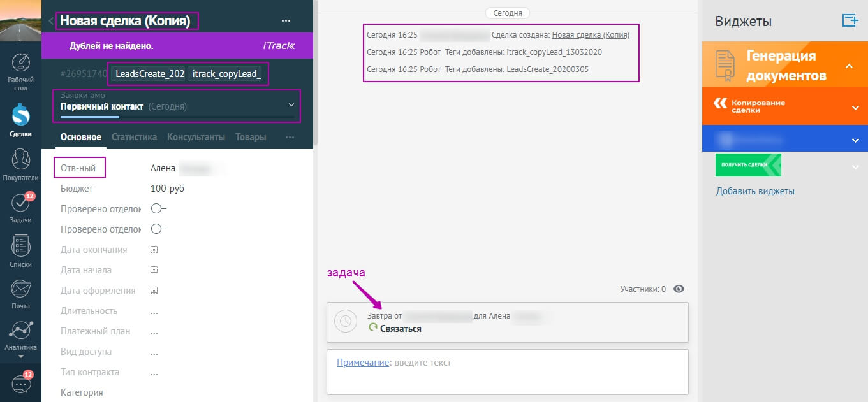Collapse Генерация документов widget
Viewport: 868px width, 402px height.
[849, 66]
